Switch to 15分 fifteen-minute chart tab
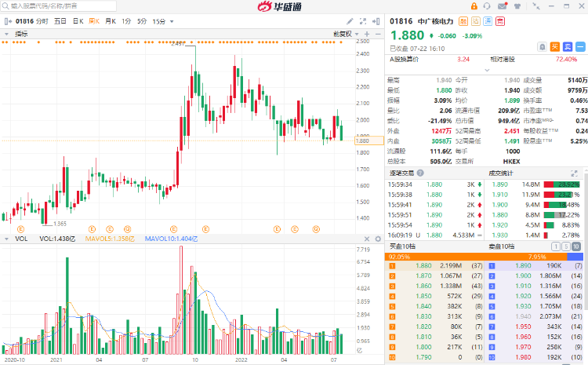Viewport: 588px width, 365px height. click(x=158, y=21)
